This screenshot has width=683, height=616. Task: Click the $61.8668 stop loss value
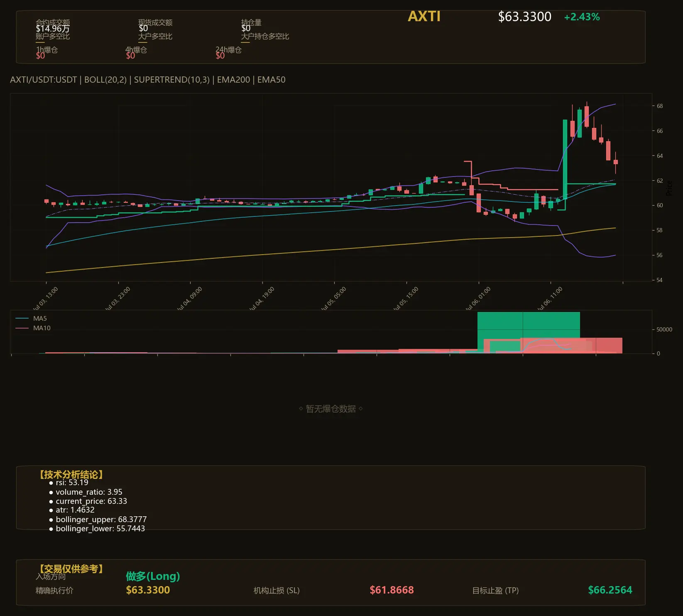pos(392,590)
